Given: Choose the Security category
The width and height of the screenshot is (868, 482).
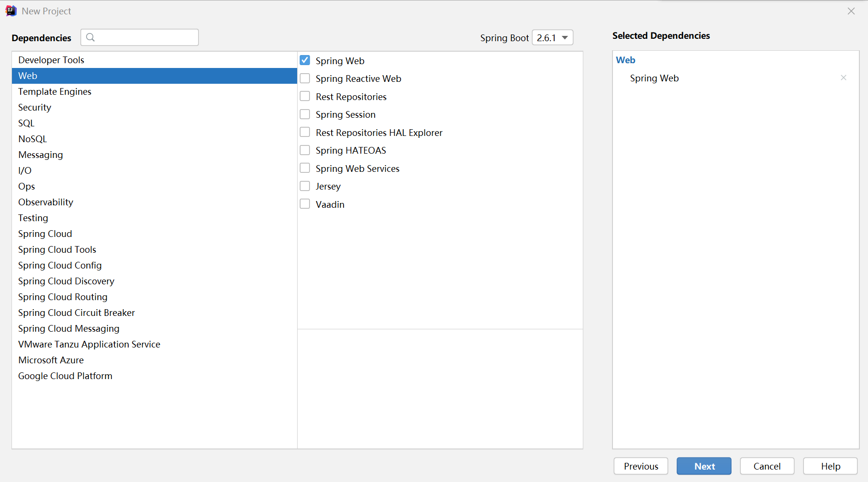Looking at the screenshot, I should click(x=154, y=107).
